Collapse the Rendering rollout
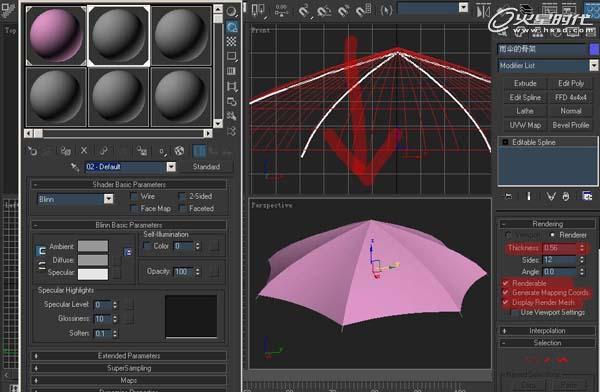The height and width of the screenshot is (392, 600). (547, 224)
